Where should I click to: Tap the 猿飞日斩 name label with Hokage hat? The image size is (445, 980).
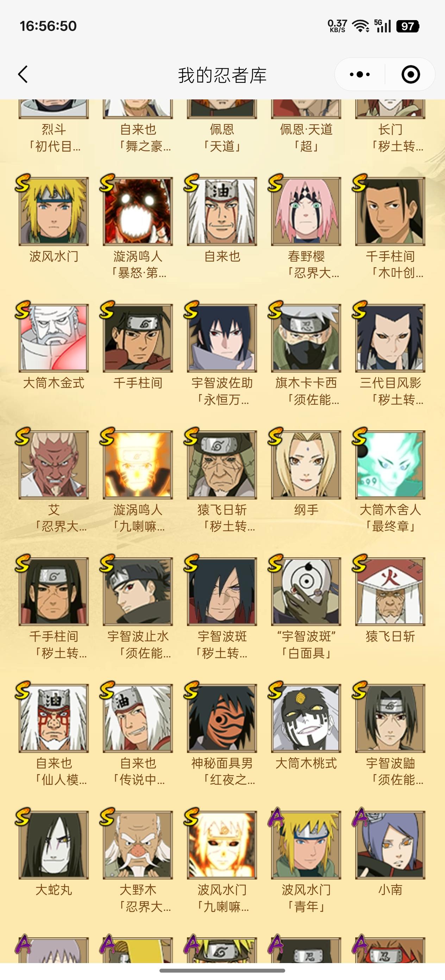(390, 636)
